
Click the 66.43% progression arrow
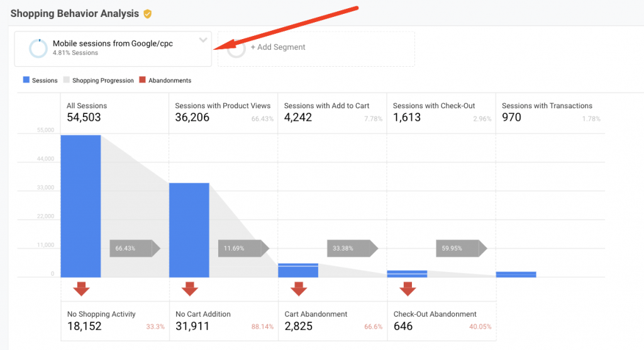(135, 249)
